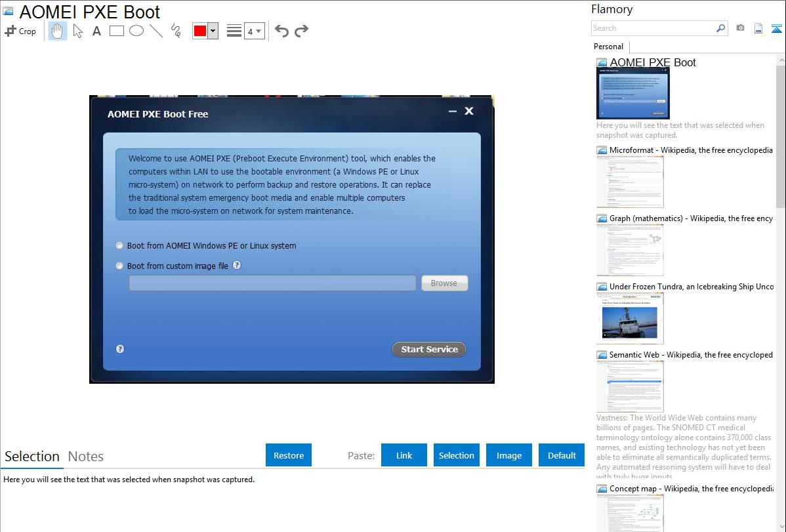786x532 pixels.
Task: Click the custom image file path field
Action: pos(272,283)
